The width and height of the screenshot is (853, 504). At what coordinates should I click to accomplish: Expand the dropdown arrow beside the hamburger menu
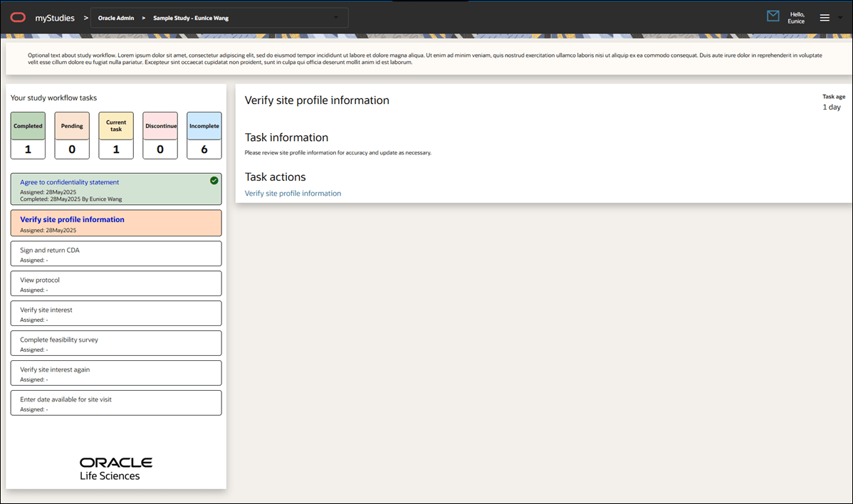pos(840,19)
